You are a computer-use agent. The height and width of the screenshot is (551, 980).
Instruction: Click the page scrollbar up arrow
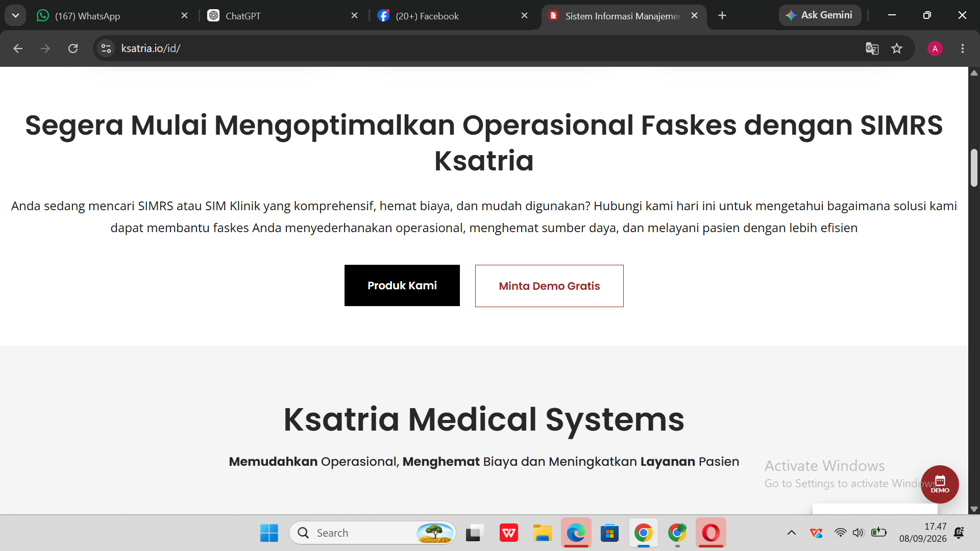point(974,73)
